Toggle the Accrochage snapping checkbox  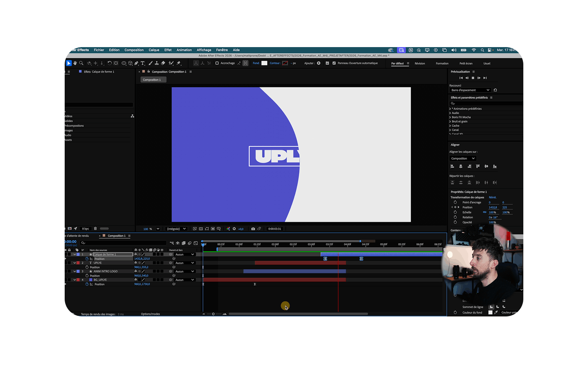coord(217,63)
